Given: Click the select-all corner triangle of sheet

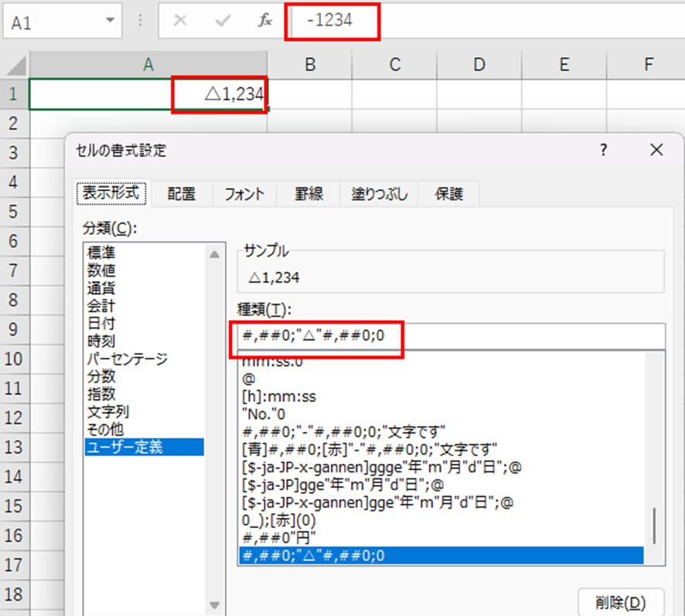Looking at the screenshot, I should click(x=15, y=65).
